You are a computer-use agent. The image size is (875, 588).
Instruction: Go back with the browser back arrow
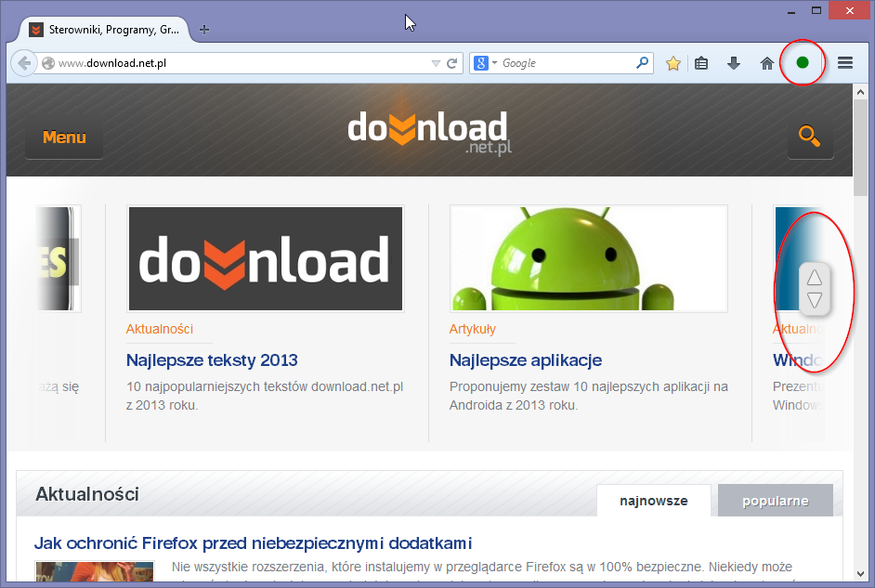point(24,63)
